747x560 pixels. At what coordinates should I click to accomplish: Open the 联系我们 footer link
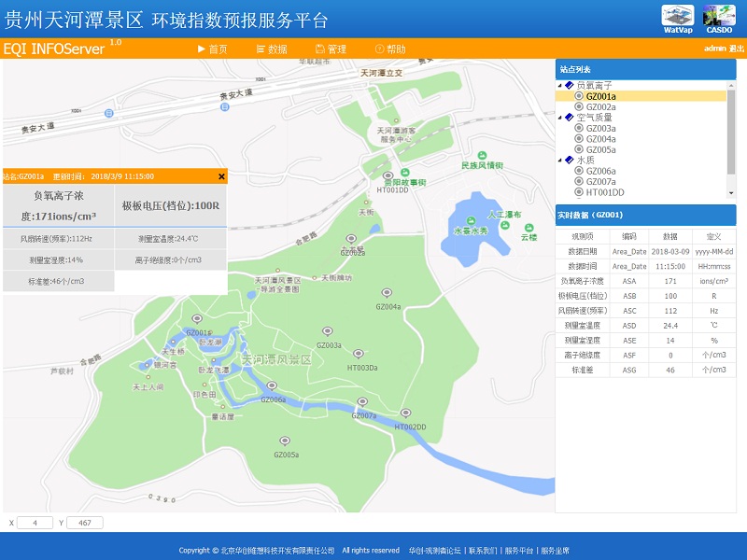(483, 551)
